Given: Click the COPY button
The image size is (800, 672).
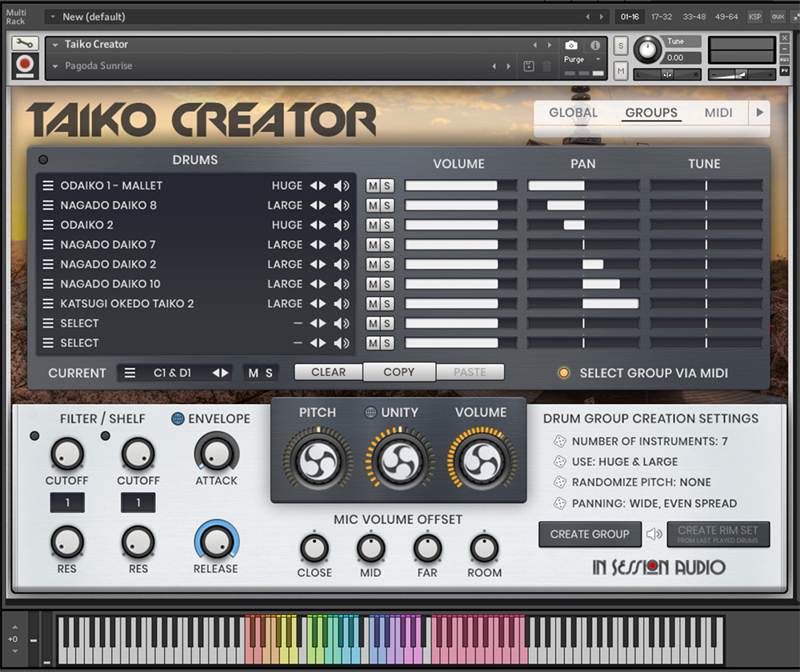Looking at the screenshot, I should pyautogui.click(x=399, y=372).
